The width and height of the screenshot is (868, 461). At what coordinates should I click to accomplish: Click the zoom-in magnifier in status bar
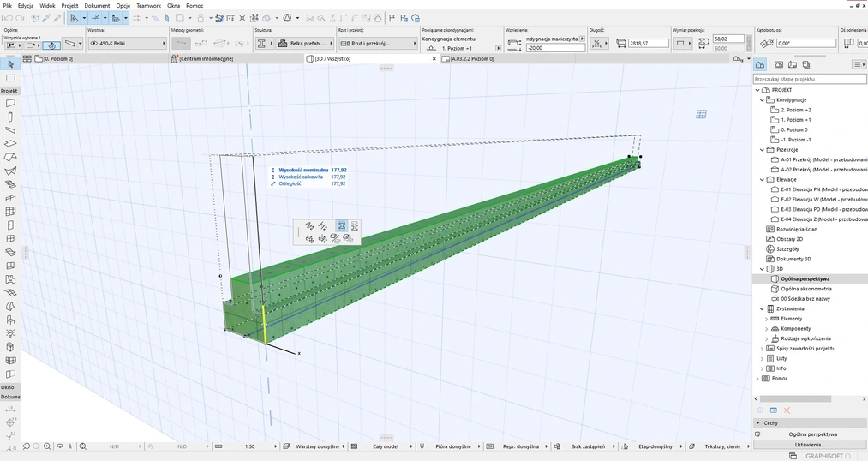pos(47,446)
